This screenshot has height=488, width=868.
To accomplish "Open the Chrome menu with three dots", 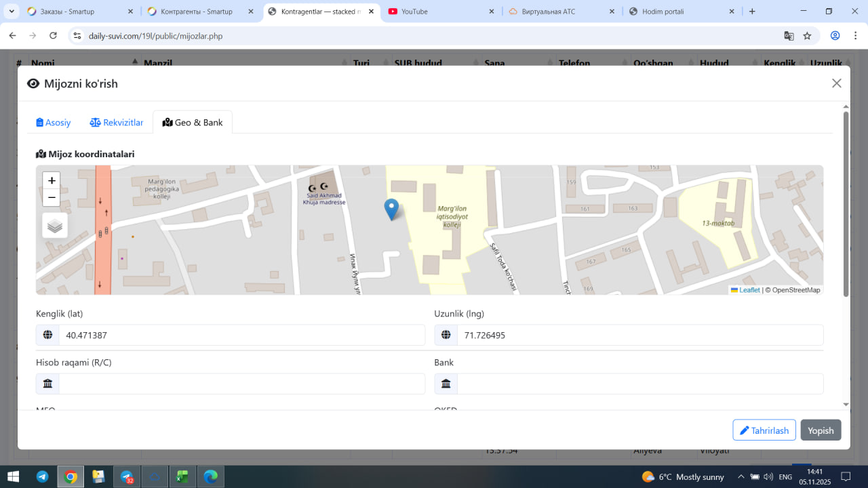I will pos(855,36).
